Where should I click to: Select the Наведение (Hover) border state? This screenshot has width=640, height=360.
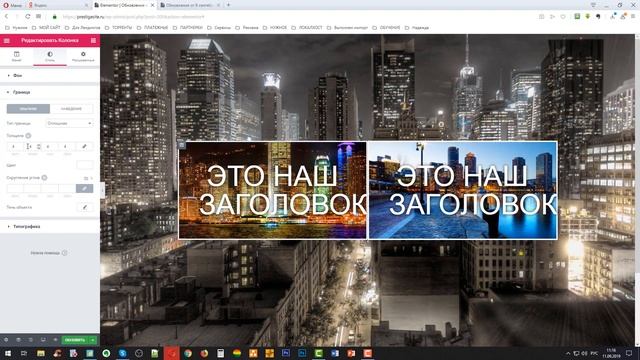71,109
